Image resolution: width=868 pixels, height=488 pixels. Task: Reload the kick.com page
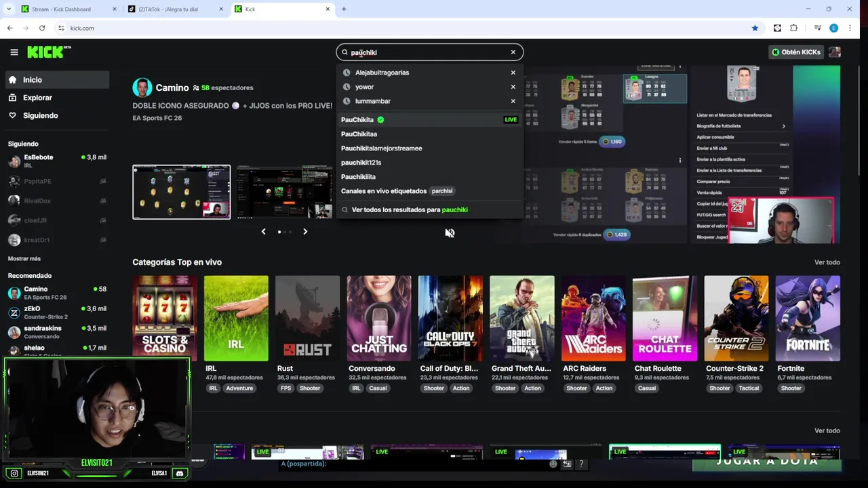[42, 28]
